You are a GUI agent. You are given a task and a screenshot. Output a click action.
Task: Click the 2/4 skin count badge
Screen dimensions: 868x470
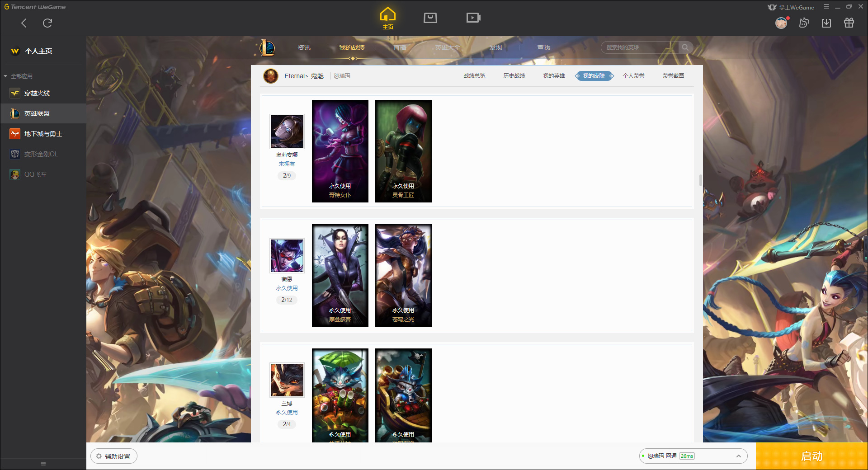[x=287, y=424]
